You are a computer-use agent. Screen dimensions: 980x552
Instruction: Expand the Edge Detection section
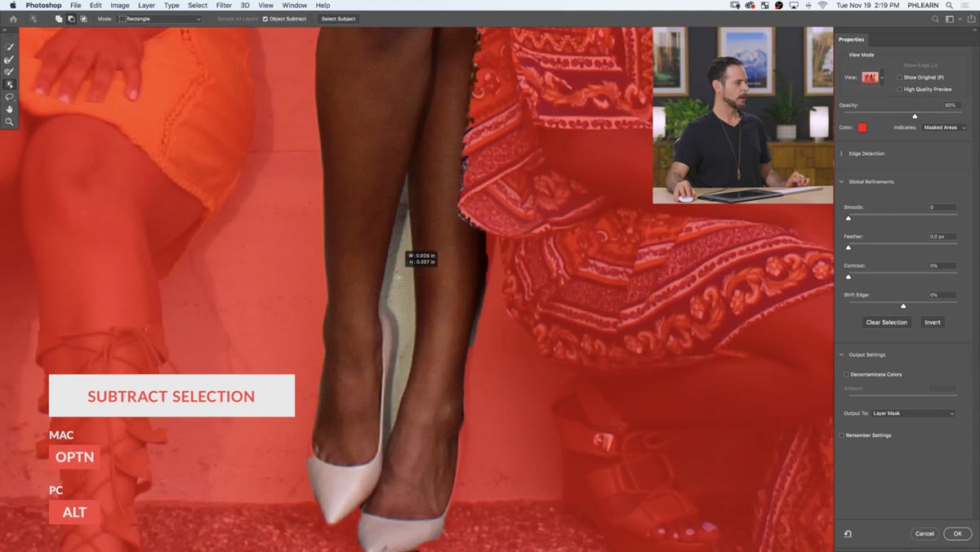click(842, 154)
